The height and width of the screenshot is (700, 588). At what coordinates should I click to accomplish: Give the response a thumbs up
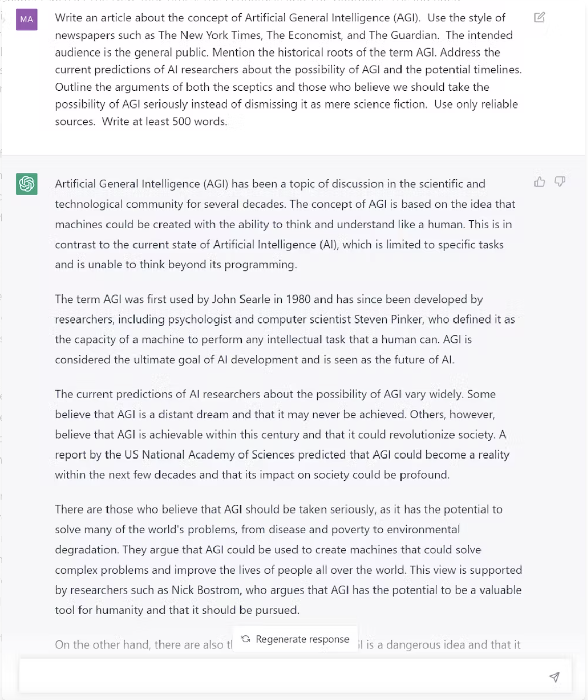coord(540,182)
